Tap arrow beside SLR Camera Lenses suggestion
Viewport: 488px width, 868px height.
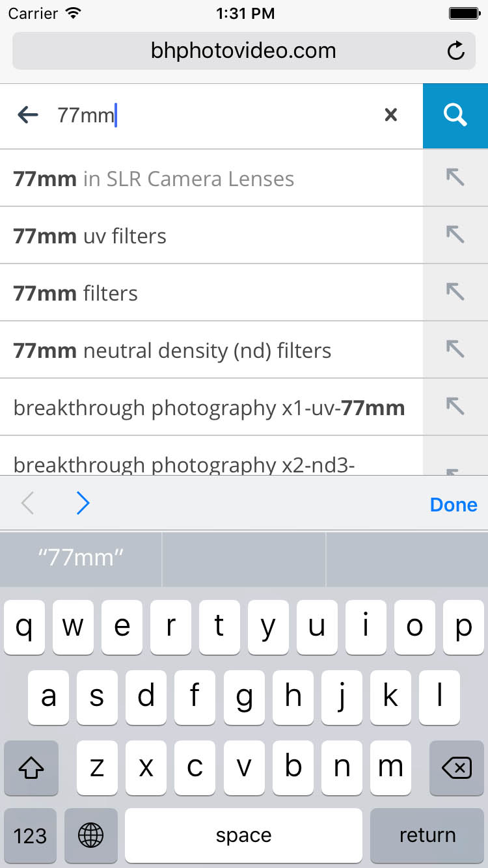[x=455, y=178]
